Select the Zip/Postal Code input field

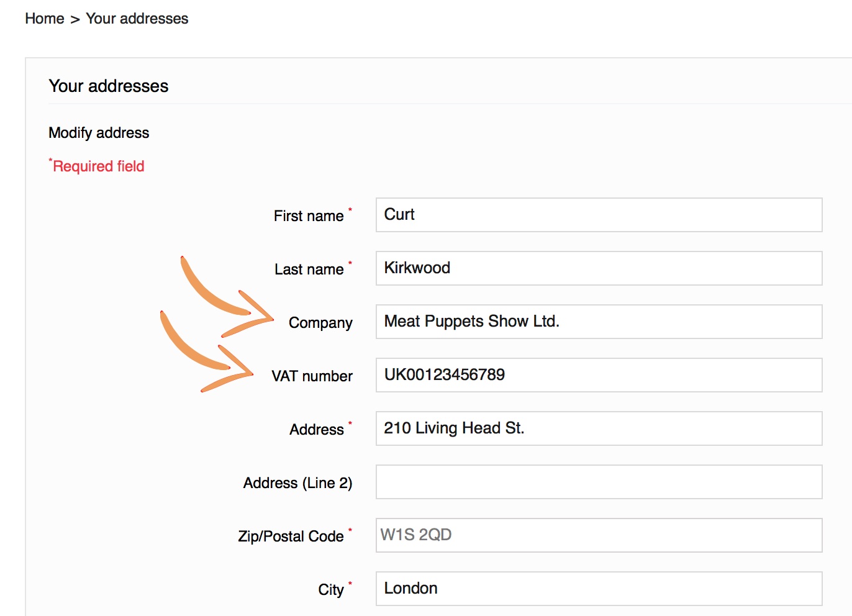[x=599, y=535]
